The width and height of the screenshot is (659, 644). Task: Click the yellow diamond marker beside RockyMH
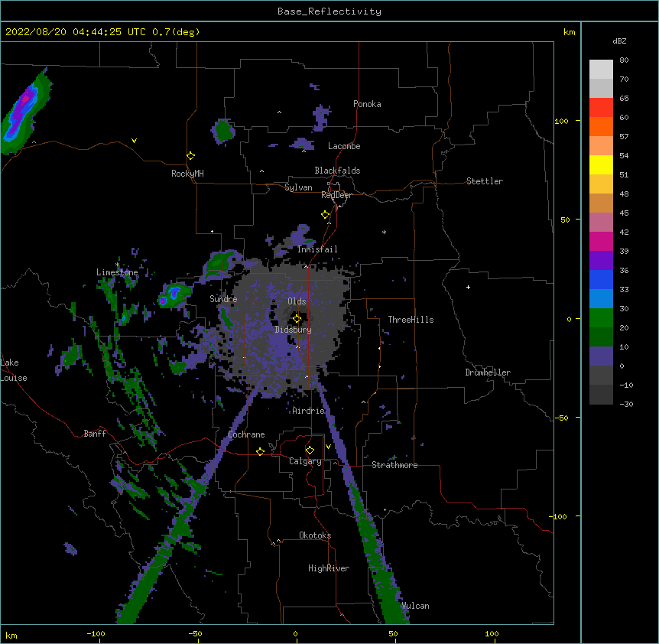[x=190, y=156]
